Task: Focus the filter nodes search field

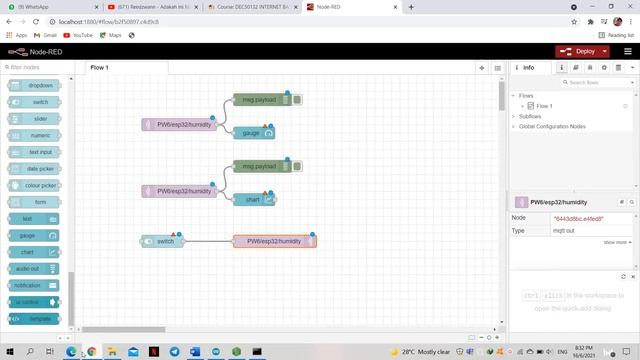Action: (x=38, y=67)
